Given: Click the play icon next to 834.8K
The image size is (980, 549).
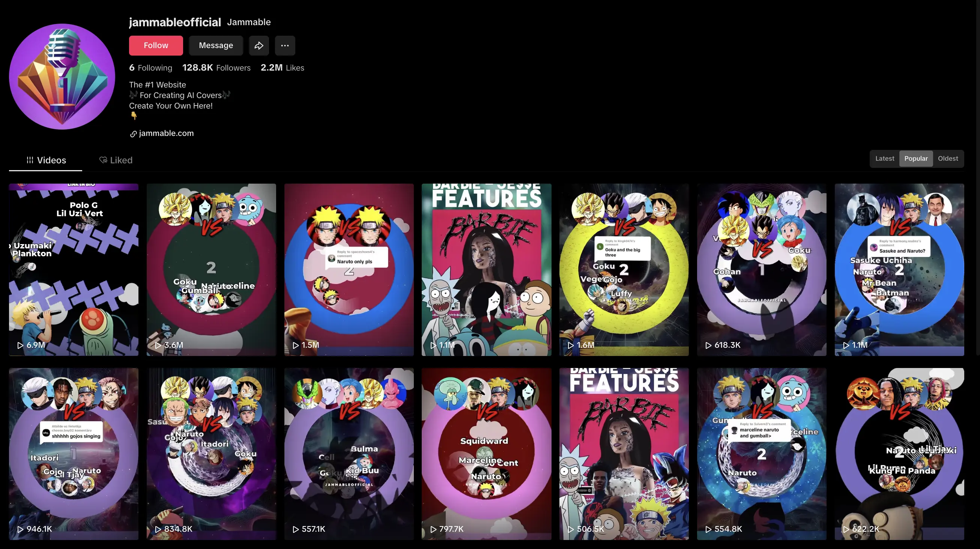Looking at the screenshot, I should click(158, 529).
